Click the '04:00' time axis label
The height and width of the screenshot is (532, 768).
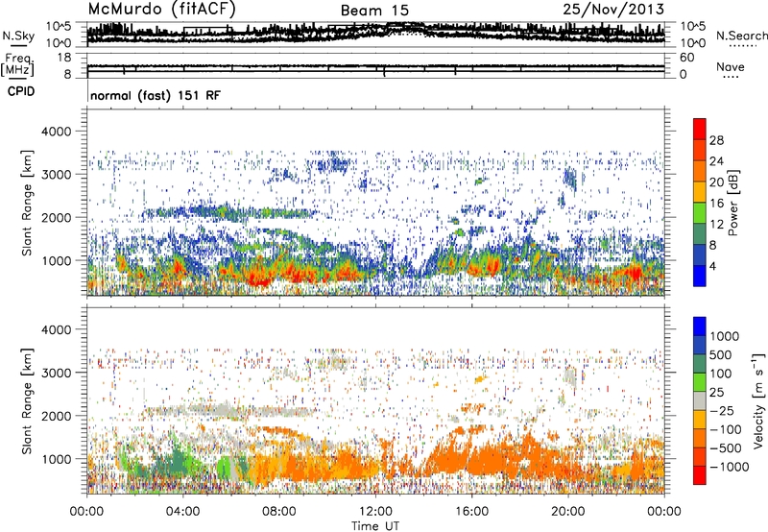[x=182, y=512]
